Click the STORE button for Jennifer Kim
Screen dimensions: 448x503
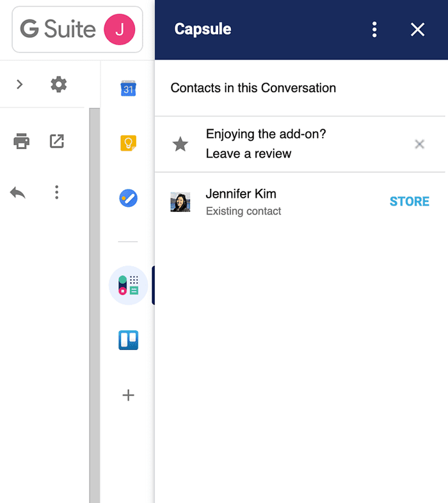[x=410, y=202]
